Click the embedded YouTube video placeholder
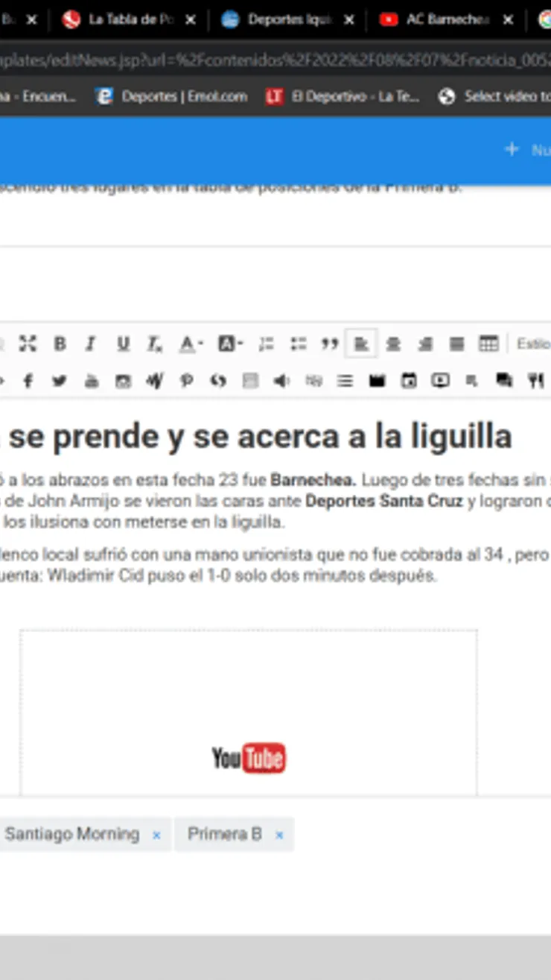Image resolution: width=551 pixels, height=980 pixels. (x=248, y=757)
